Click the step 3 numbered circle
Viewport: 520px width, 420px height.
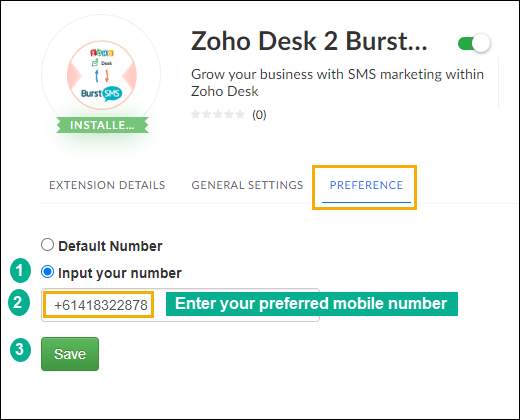click(20, 350)
